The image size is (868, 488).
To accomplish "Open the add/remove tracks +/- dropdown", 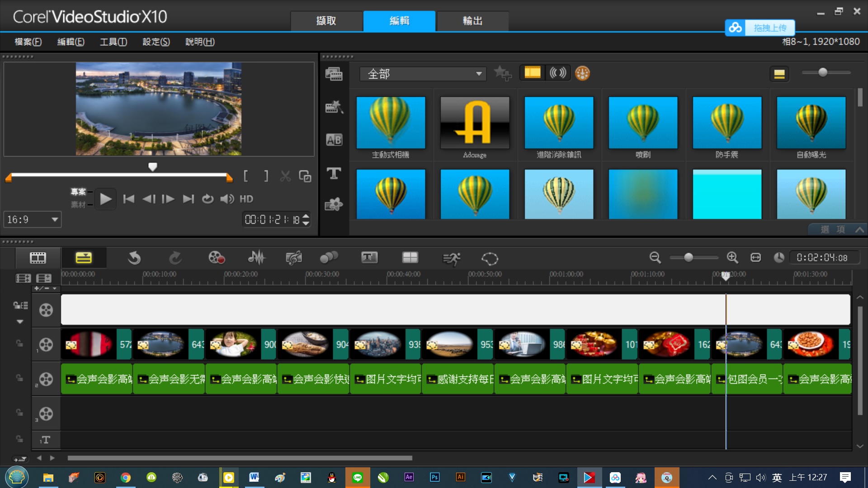I will 46,288.
